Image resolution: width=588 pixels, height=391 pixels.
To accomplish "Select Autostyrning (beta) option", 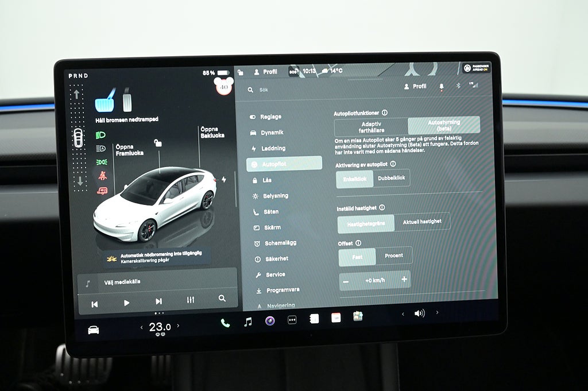I will click(x=443, y=125).
